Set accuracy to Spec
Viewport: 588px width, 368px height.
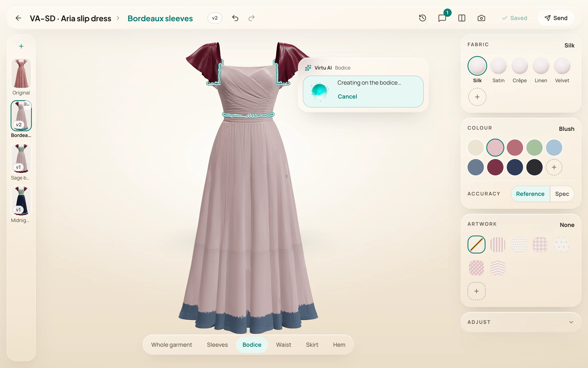[x=562, y=194]
